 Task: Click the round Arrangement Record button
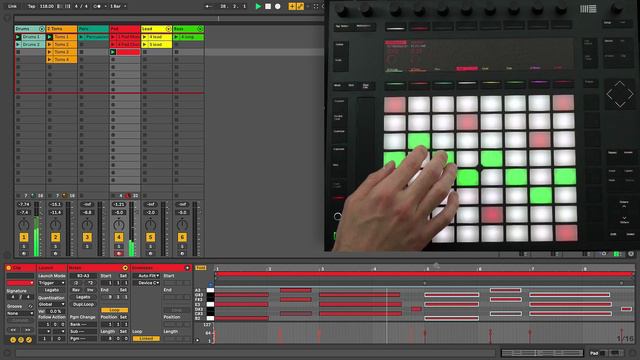tap(278, 6)
